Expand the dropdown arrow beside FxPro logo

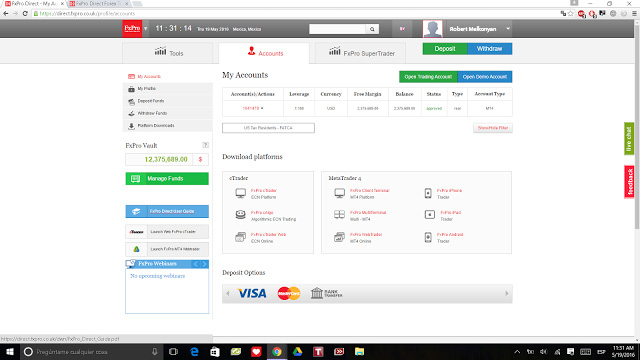146,29
